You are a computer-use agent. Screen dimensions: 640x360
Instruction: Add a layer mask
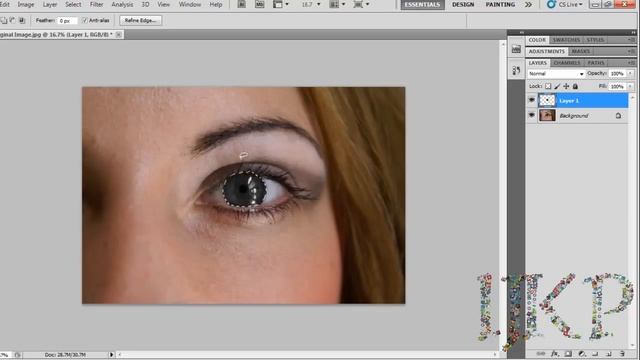coord(568,353)
